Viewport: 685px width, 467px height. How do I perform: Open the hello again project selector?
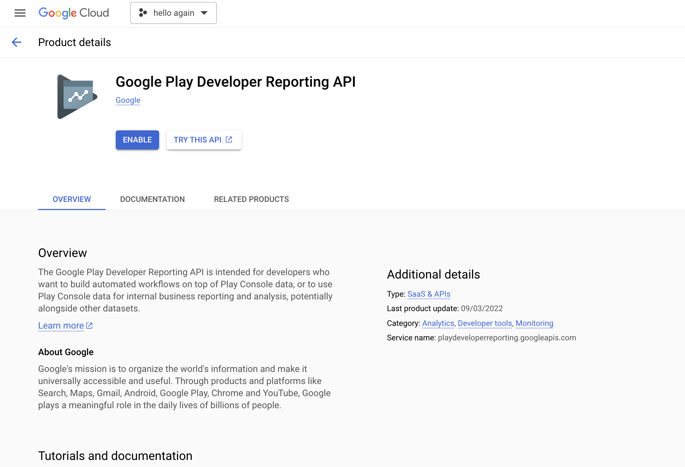tap(173, 13)
